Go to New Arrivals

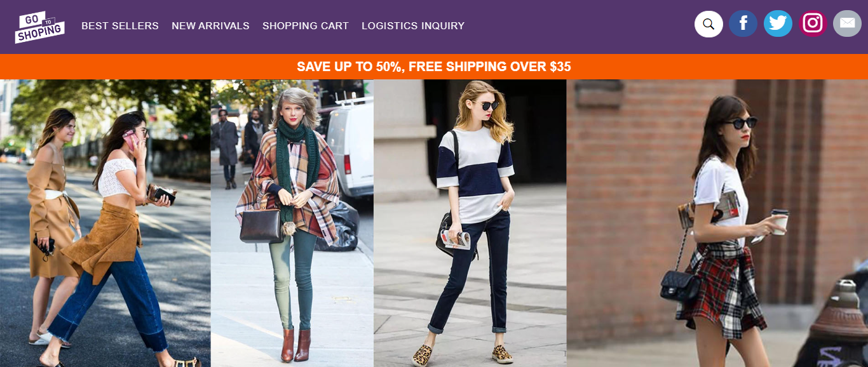(210, 26)
